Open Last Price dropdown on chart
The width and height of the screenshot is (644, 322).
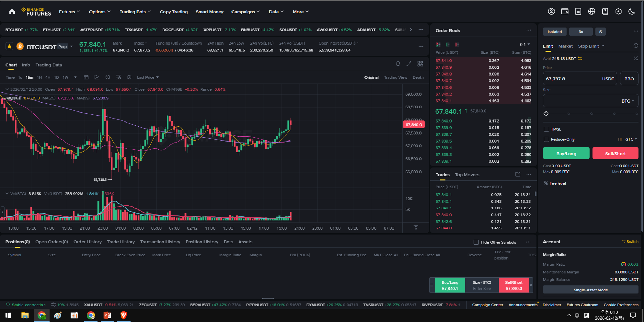pyautogui.click(x=148, y=77)
